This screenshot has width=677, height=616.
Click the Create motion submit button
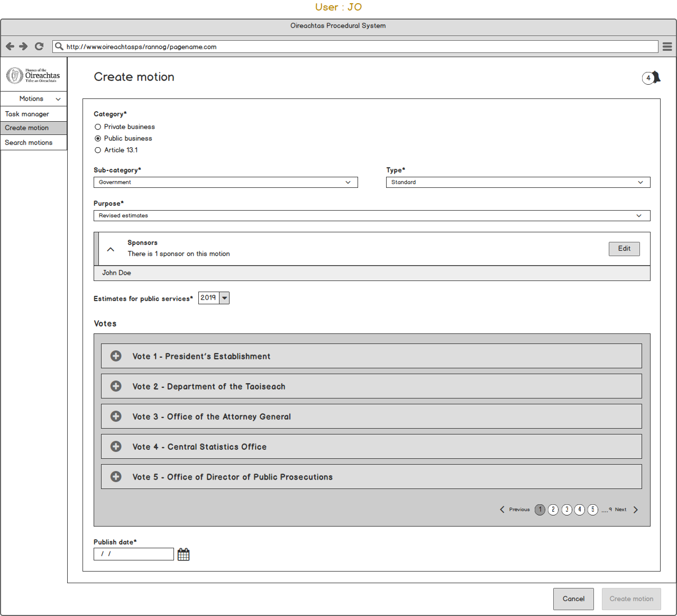pyautogui.click(x=632, y=599)
